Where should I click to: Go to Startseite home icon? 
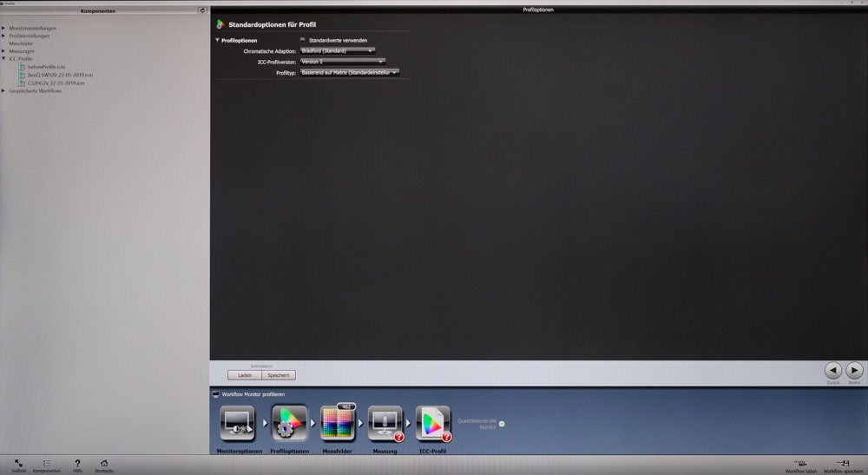pos(104,464)
